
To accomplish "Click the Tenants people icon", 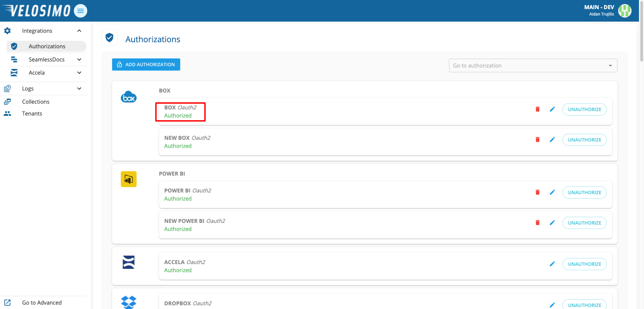I will coord(7,113).
